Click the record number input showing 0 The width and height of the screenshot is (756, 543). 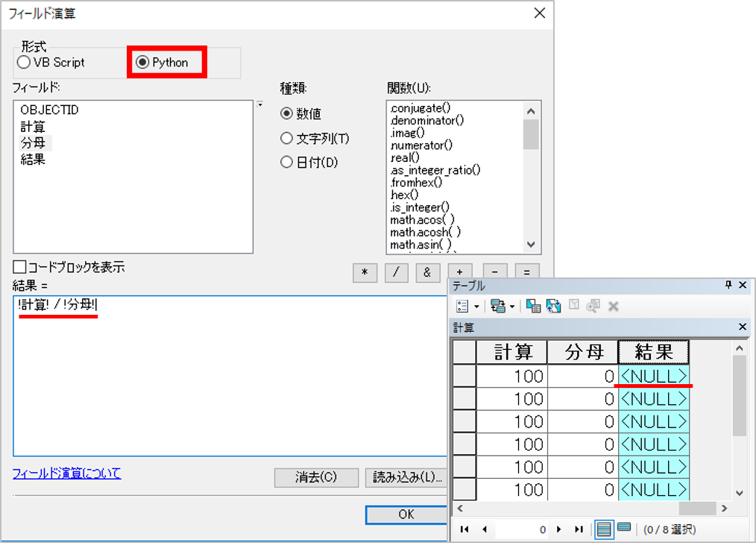click(522, 530)
